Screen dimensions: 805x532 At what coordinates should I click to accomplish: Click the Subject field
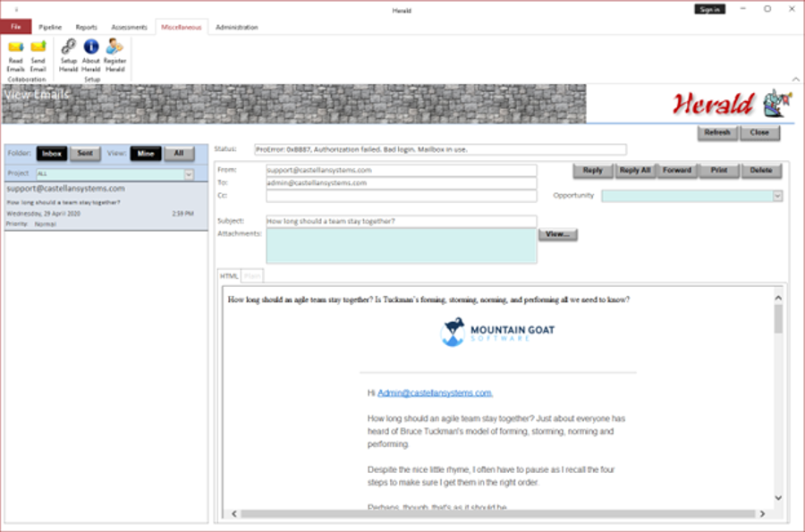point(402,221)
